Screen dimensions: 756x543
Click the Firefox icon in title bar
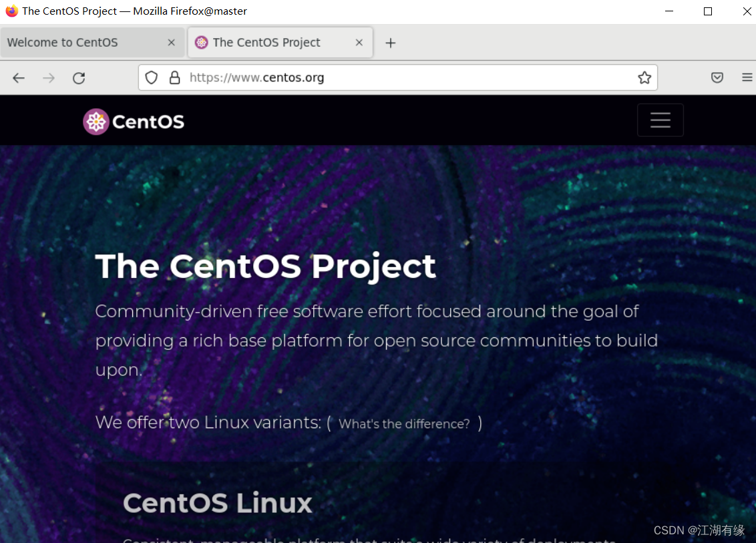(x=11, y=11)
